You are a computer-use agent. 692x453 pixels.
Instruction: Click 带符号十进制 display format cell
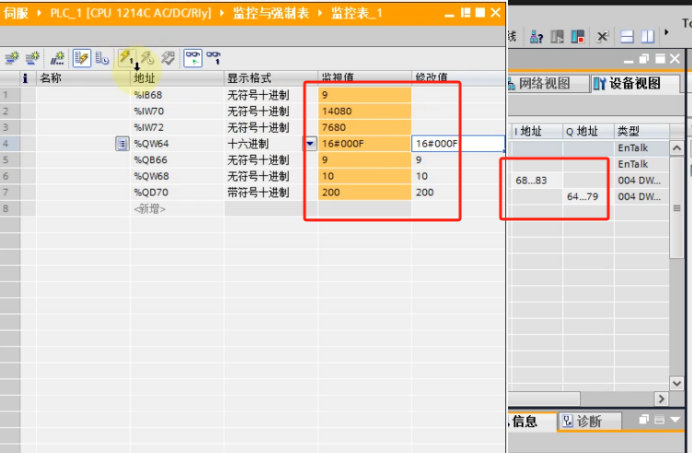coord(271,193)
